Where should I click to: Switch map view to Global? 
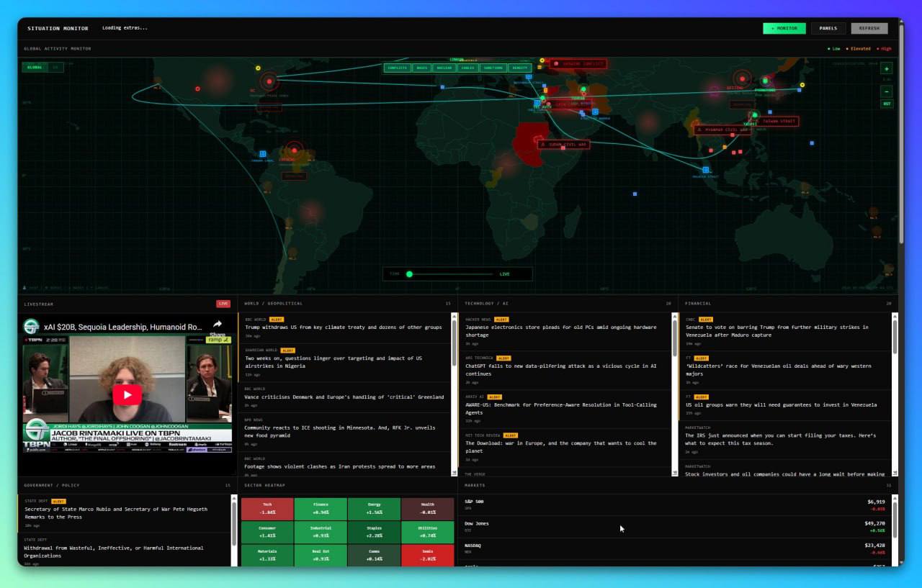tap(35, 68)
